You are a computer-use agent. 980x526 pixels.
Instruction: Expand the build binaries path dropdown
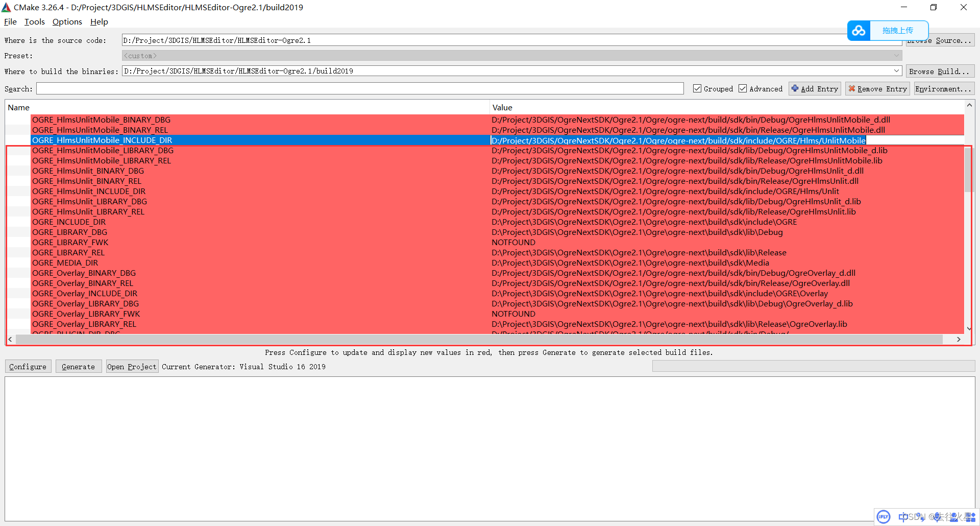pyautogui.click(x=896, y=71)
